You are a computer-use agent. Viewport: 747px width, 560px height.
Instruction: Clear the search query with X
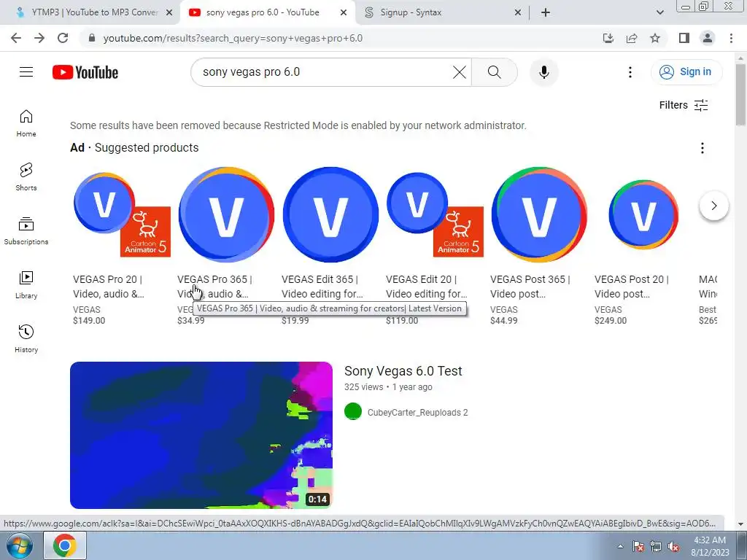coord(460,72)
